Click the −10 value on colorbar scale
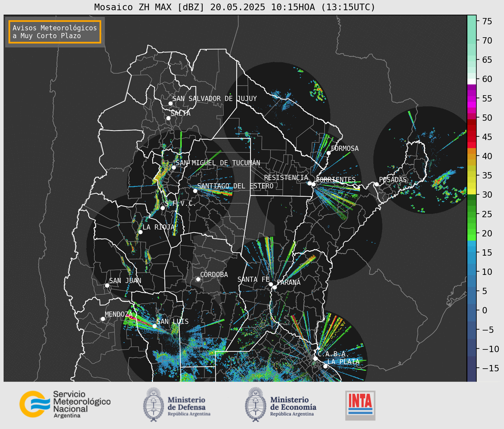 (x=490, y=349)
